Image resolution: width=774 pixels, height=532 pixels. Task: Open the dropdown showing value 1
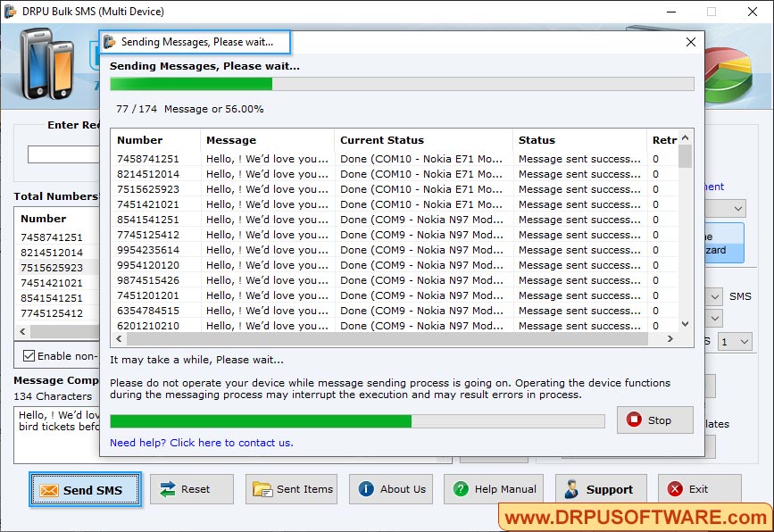pos(735,342)
